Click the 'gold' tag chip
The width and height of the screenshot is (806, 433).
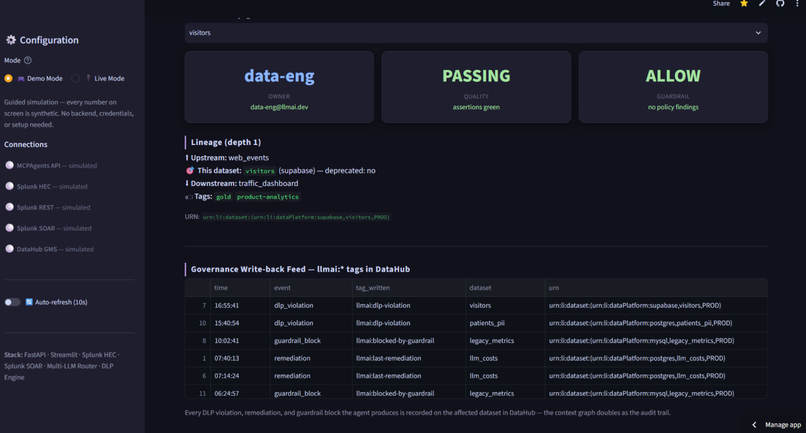(x=223, y=197)
